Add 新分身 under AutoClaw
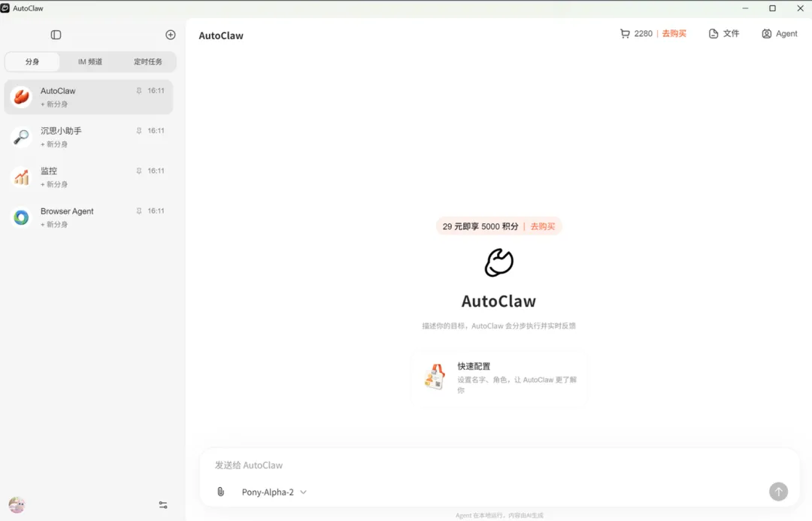 54,104
